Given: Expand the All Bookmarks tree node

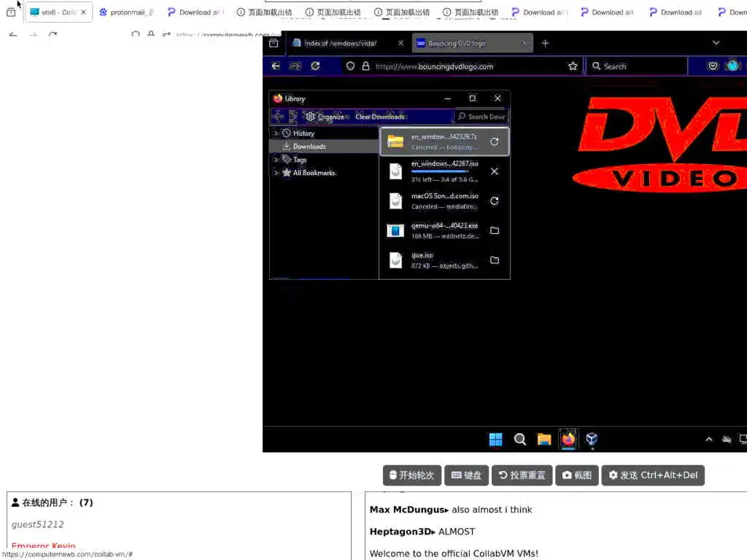Looking at the screenshot, I should pyautogui.click(x=276, y=173).
